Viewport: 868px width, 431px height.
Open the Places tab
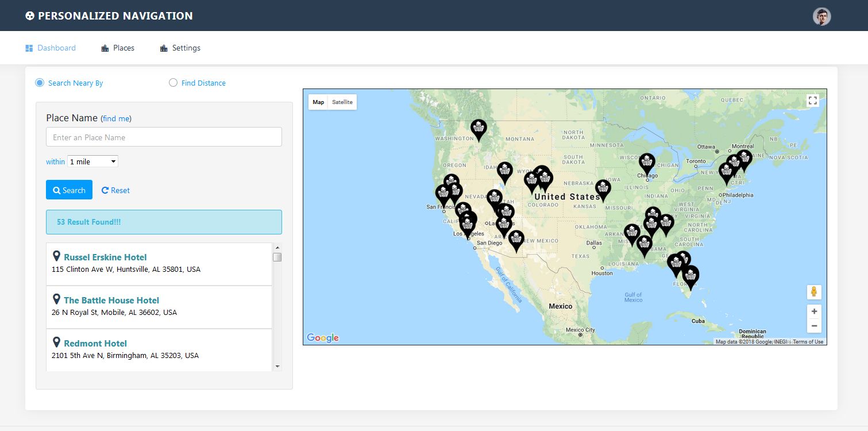tap(118, 48)
